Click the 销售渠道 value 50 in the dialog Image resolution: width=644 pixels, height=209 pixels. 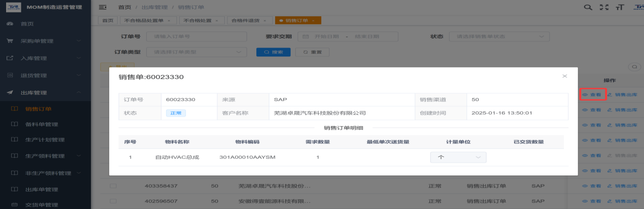[475, 99]
